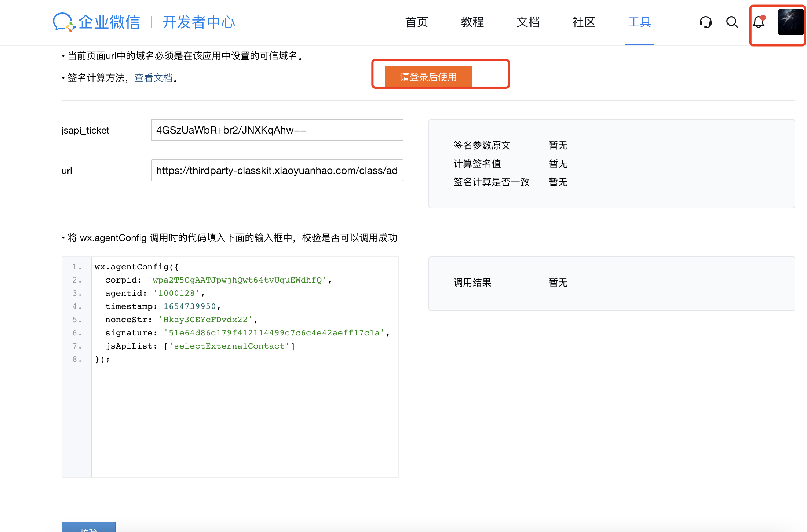This screenshot has height=532, width=807.
Task: Focus the jsapi_ticket input field
Action: click(277, 130)
